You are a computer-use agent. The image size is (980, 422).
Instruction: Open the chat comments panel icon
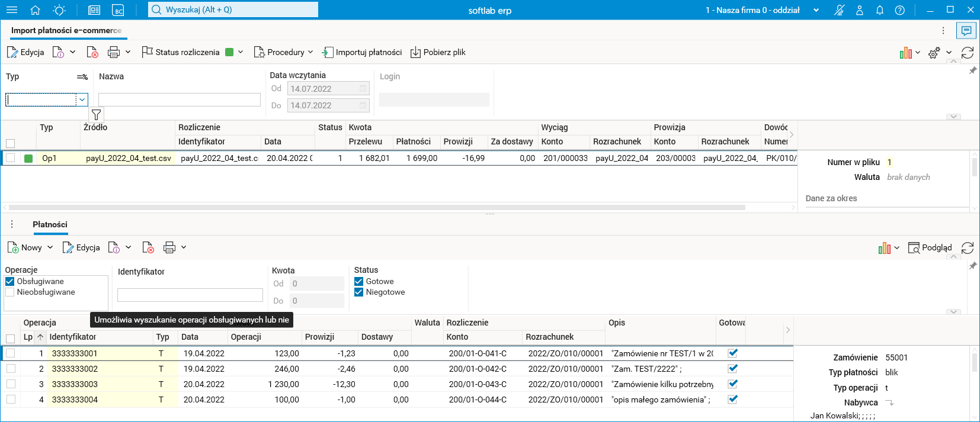click(x=966, y=30)
